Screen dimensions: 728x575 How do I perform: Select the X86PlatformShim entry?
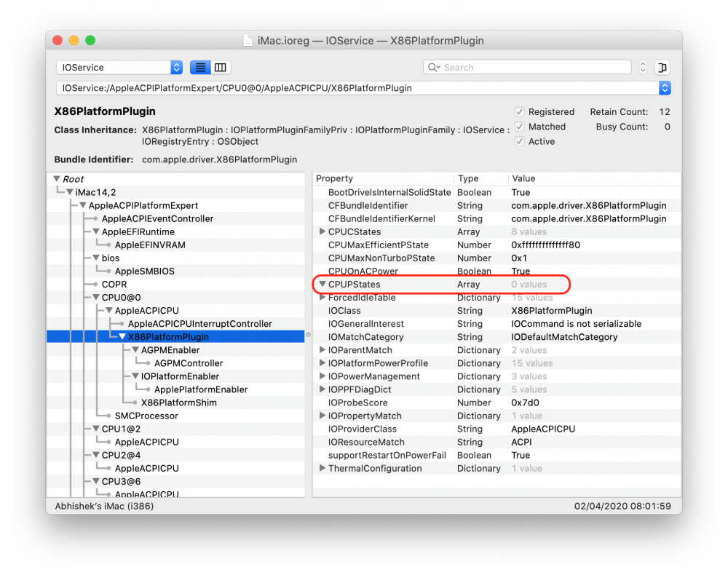point(179,402)
